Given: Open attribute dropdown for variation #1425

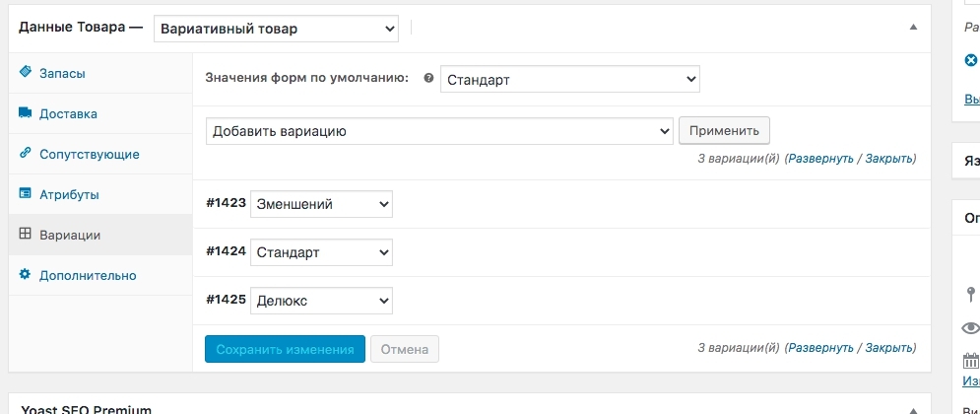Looking at the screenshot, I should pos(322,300).
